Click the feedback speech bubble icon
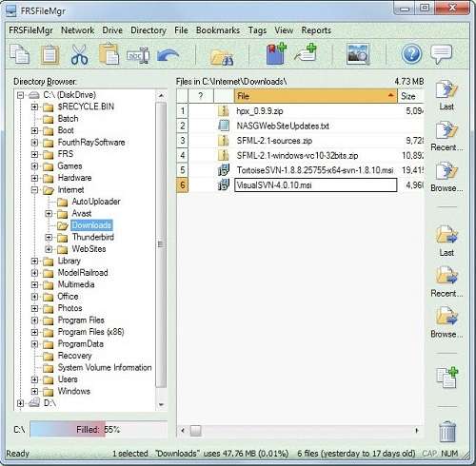The image size is (476, 466). click(x=442, y=54)
